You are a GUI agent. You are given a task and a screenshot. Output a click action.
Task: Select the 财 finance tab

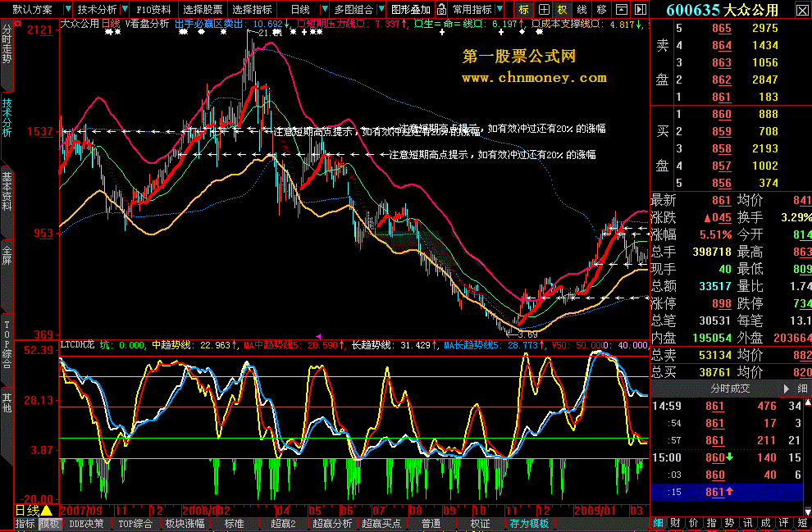tap(675, 524)
